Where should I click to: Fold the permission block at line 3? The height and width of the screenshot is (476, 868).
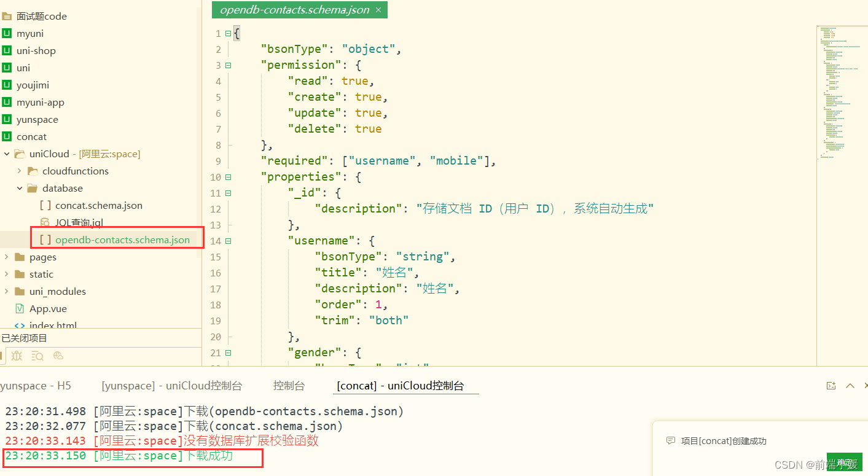tap(229, 65)
